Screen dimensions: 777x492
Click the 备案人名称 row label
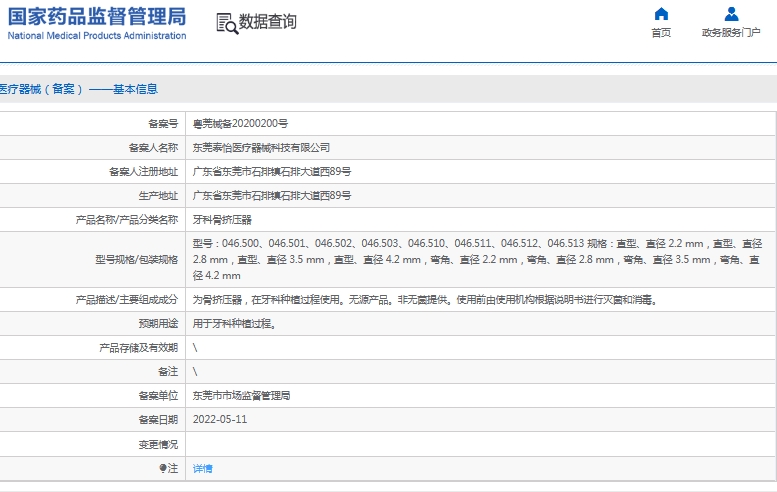click(x=153, y=148)
